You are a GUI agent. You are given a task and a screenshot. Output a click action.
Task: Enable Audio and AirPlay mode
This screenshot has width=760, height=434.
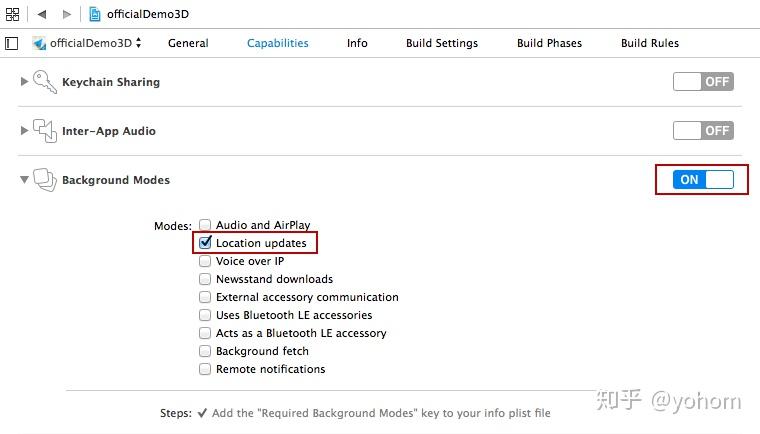coord(205,225)
